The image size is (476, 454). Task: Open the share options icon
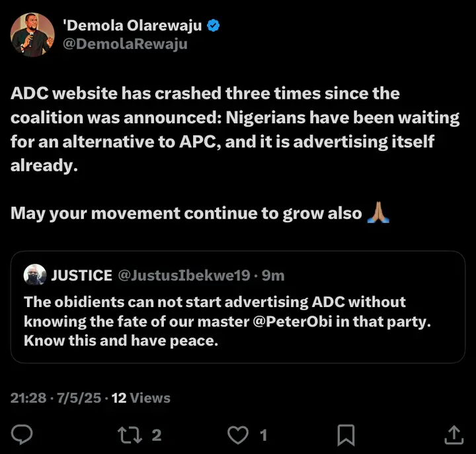[x=454, y=434]
